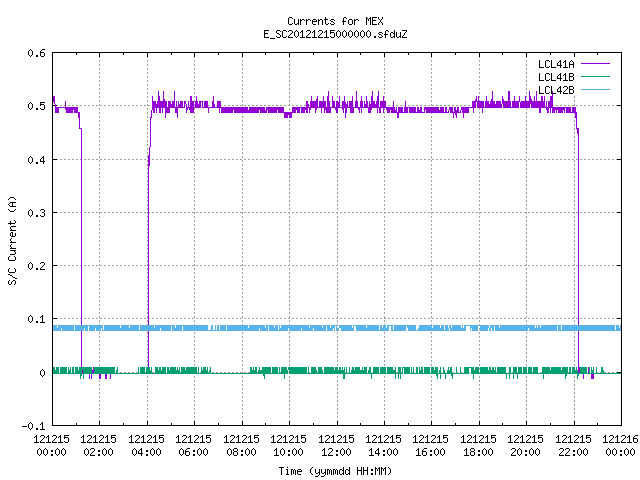The width and height of the screenshot is (640, 480).
Task: Click the purple LCL41A legend line sample
Action: [595, 64]
